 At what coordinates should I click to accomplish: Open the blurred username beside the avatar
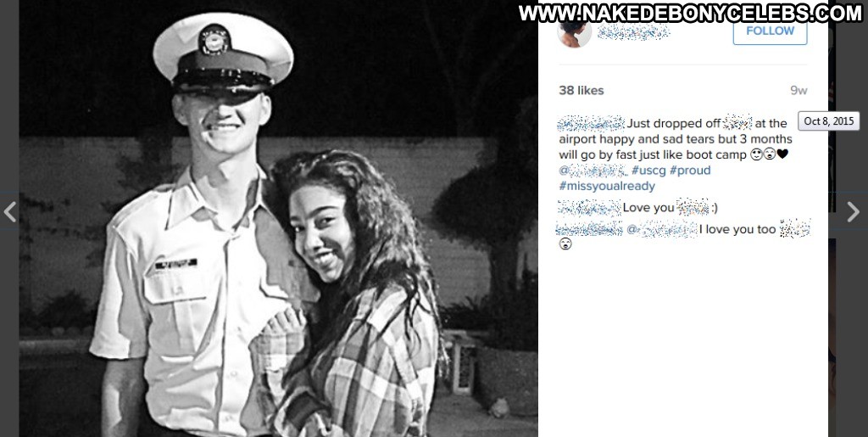tap(633, 31)
